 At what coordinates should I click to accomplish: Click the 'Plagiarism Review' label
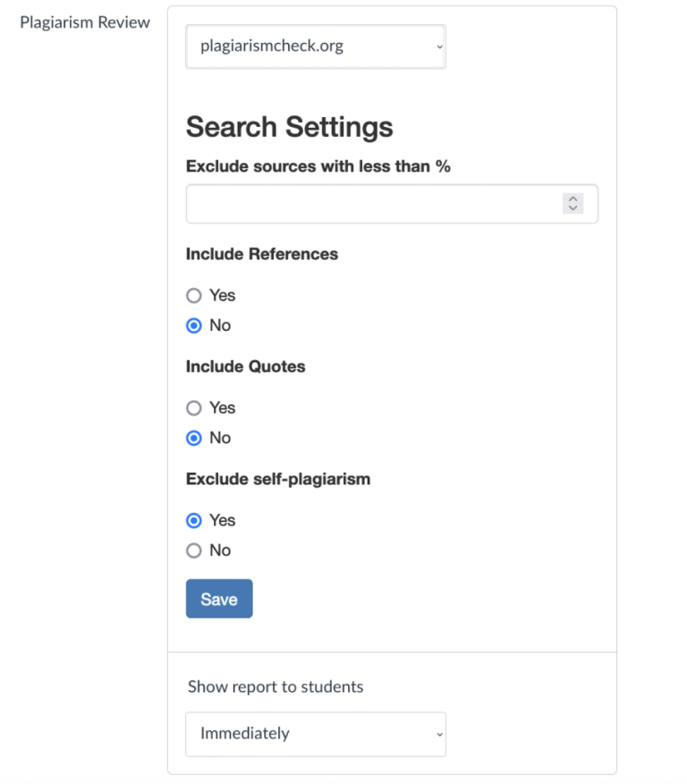(x=84, y=22)
